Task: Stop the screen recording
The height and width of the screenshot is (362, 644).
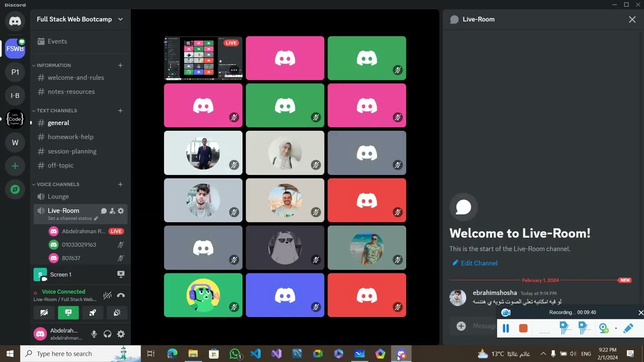Action: click(523, 328)
